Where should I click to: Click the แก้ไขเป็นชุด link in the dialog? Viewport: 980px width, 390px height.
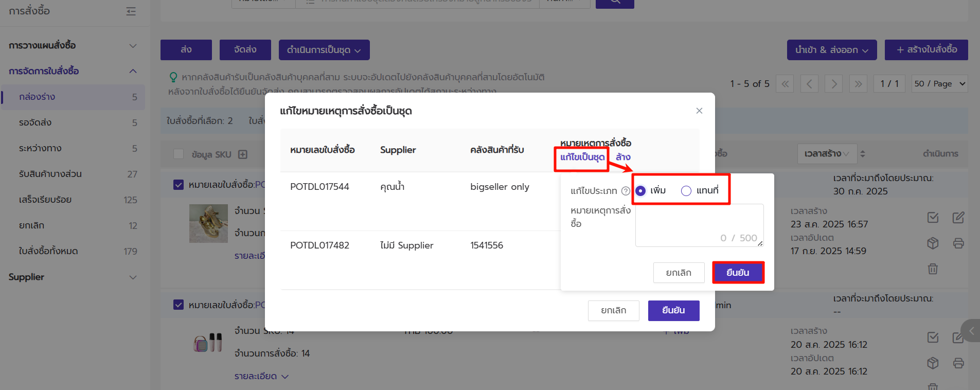[582, 157]
